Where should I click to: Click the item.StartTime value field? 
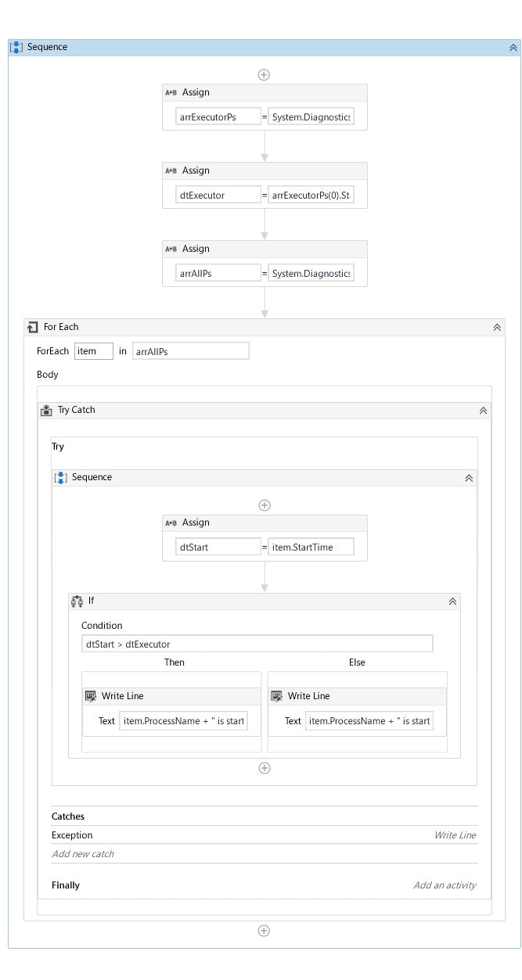[x=311, y=547]
